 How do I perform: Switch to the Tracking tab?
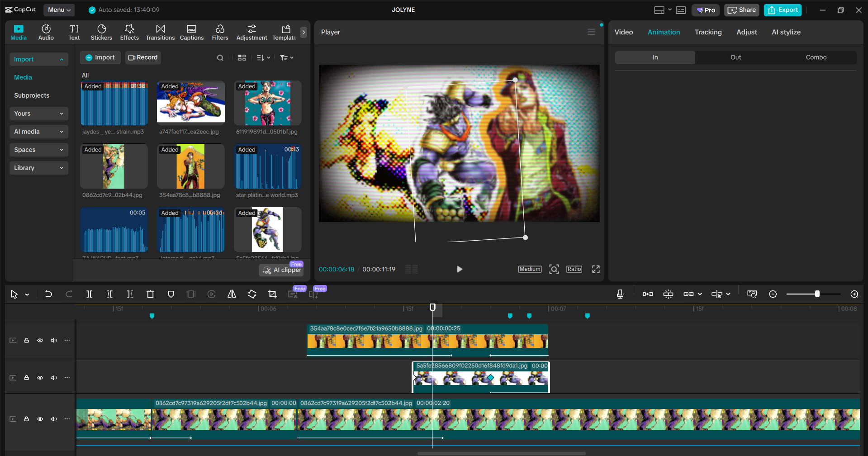tap(708, 32)
